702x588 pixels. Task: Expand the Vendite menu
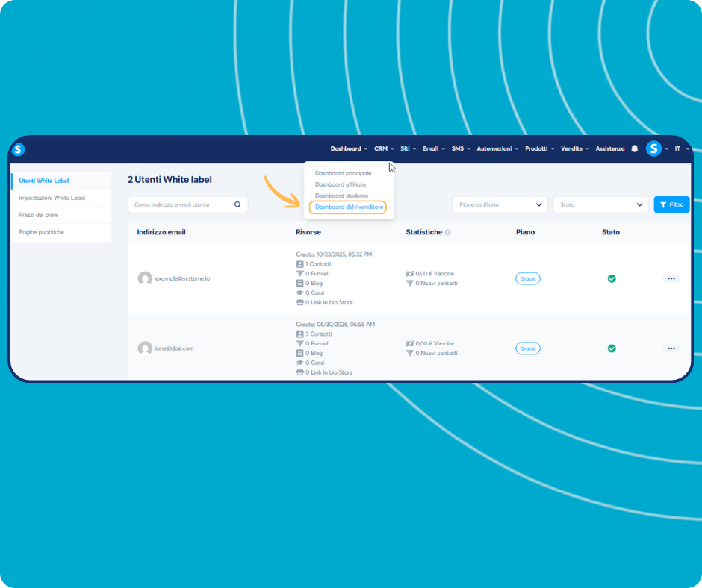(575, 148)
